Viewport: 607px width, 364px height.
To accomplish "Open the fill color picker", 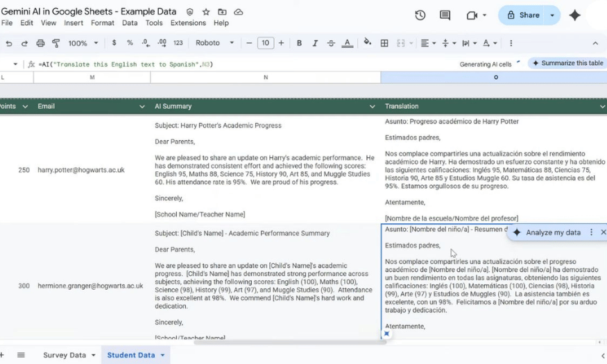I will [x=368, y=42].
